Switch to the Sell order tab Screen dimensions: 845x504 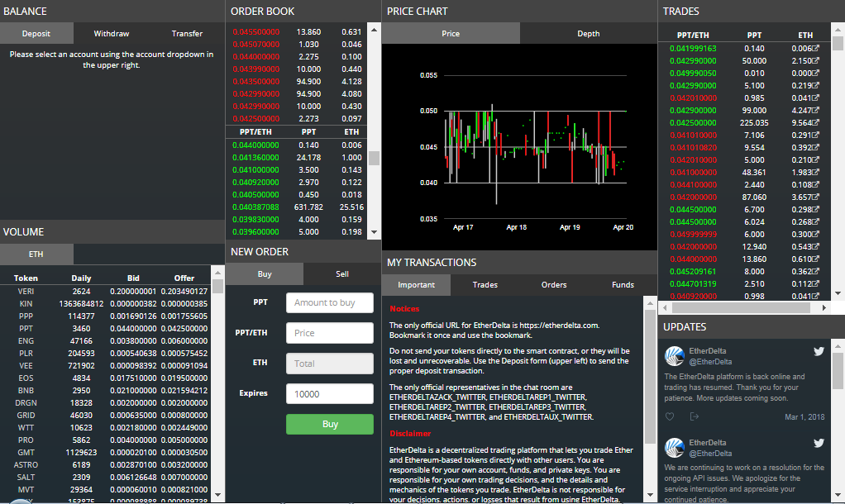coord(342,274)
